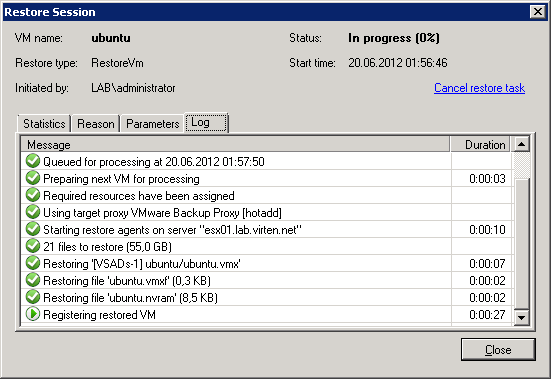The width and height of the screenshot is (551, 379).
Task: Click the Close button
Action: pos(498,349)
